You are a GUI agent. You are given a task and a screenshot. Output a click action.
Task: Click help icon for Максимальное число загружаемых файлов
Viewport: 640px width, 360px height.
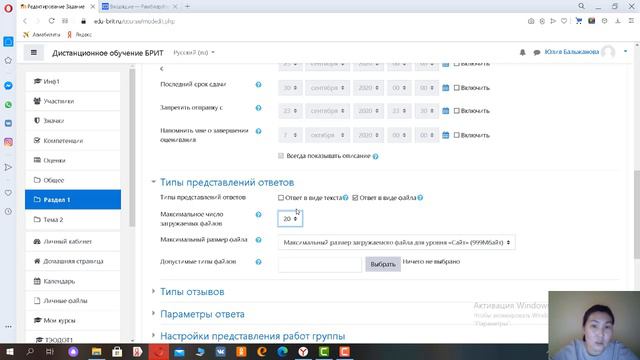[x=258, y=214]
